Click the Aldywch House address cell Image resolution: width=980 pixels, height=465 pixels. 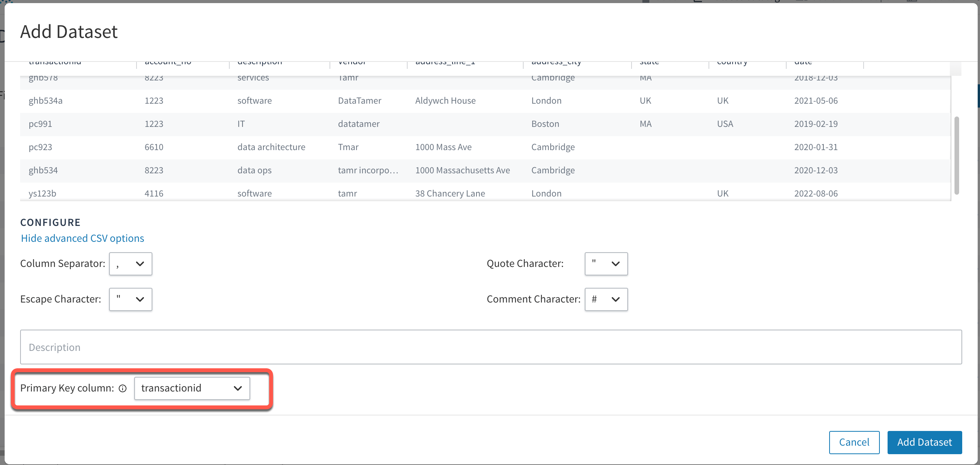445,101
